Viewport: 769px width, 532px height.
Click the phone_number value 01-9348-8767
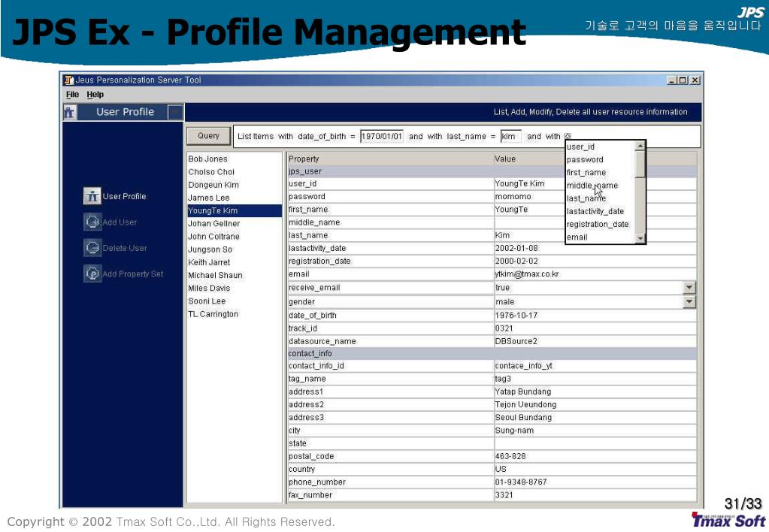(x=520, y=482)
